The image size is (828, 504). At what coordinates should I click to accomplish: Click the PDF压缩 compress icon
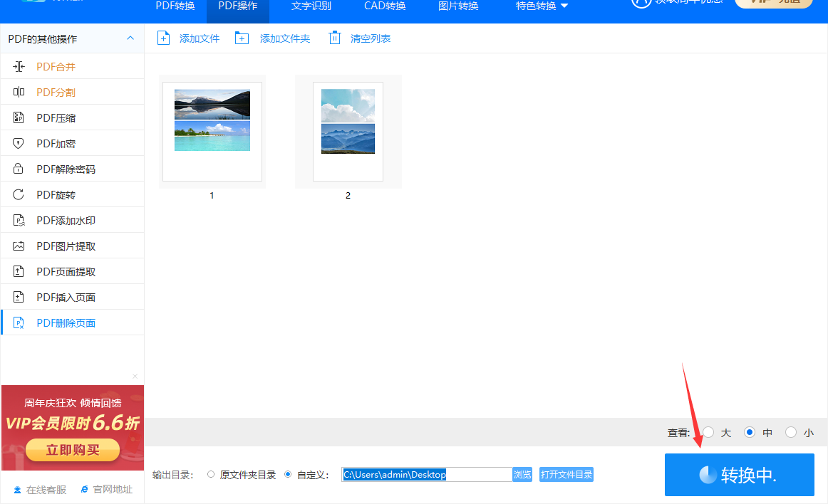pyautogui.click(x=19, y=117)
